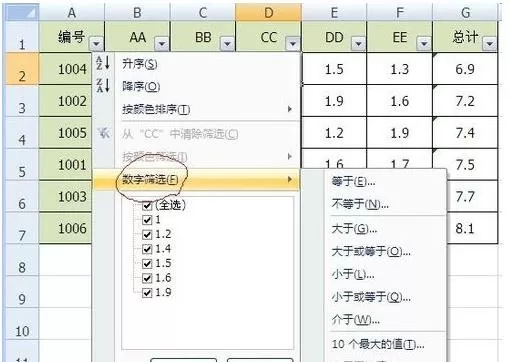Select column G header
The height and width of the screenshot is (362, 510).
(x=465, y=13)
